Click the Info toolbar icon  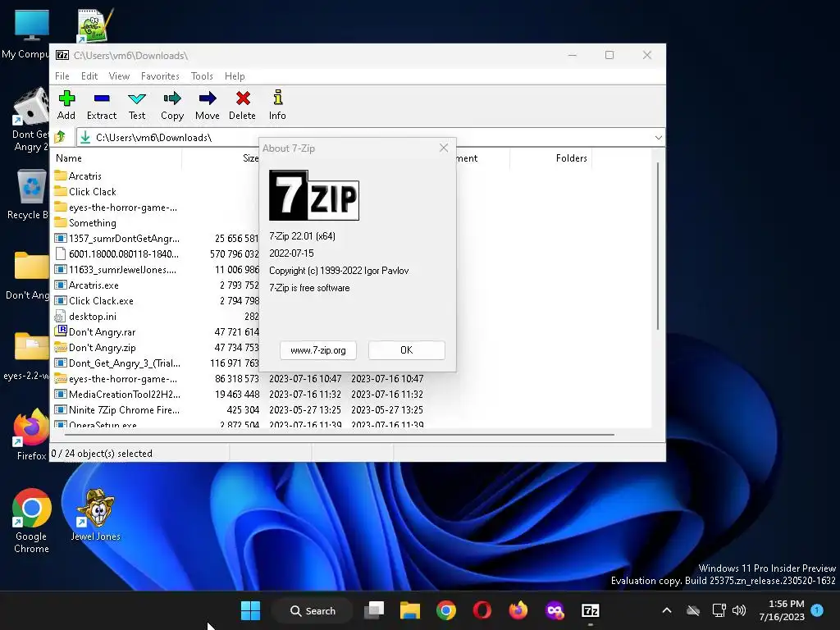pos(277,105)
